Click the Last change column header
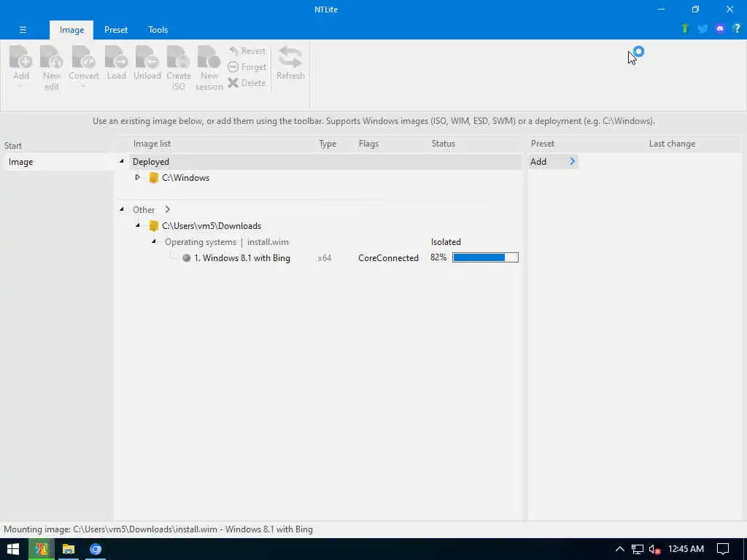Screen dimensions: 747x560 672,144
